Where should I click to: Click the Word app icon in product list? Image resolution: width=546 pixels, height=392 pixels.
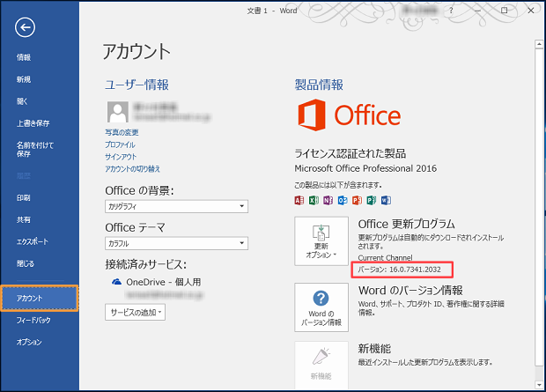pos(386,200)
